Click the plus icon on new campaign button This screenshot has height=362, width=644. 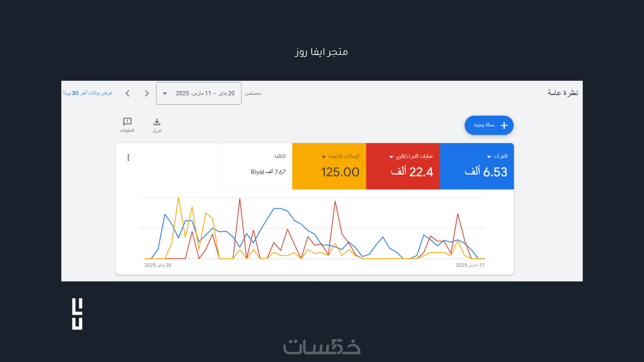pos(504,125)
